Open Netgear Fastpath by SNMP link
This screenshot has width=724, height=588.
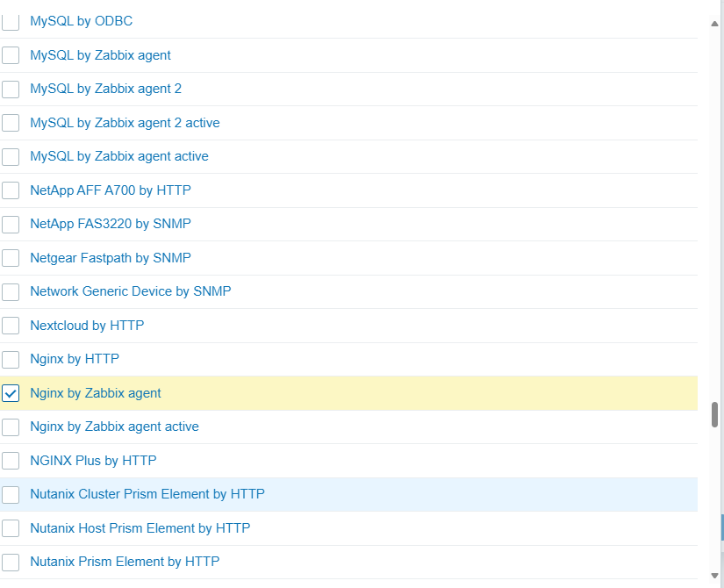(111, 258)
